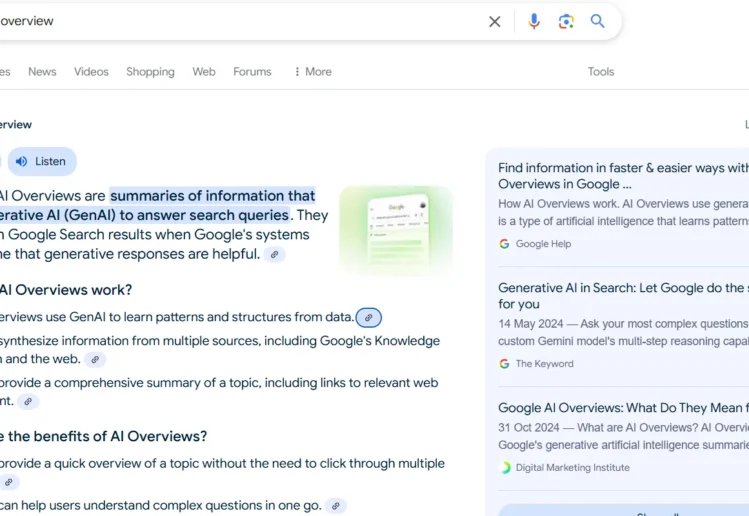Open the Tools options
Image resolution: width=749 pixels, height=516 pixels.
point(601,72)
